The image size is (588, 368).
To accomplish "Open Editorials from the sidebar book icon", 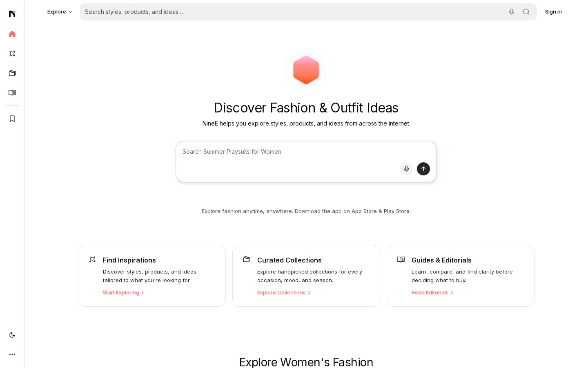I will coord(12,93).
